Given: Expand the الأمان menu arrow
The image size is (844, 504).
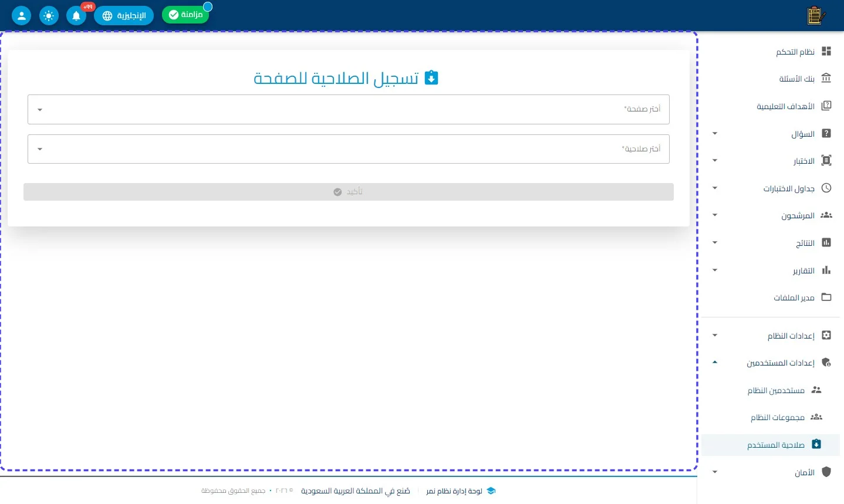Looking at the screenshot, I should coord(715,472).
